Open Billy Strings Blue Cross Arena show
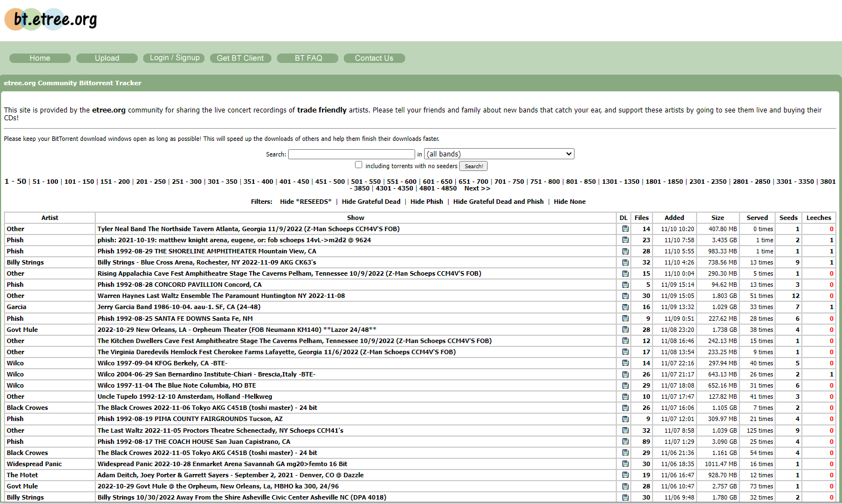This screenshot has width=842, height=504. click(207, 262)
